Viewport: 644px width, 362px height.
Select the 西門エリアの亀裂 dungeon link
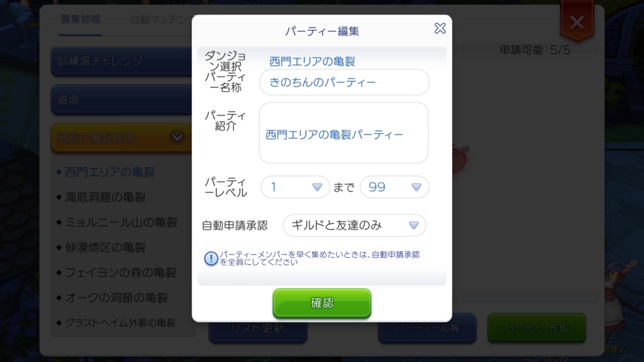[312, 61]
